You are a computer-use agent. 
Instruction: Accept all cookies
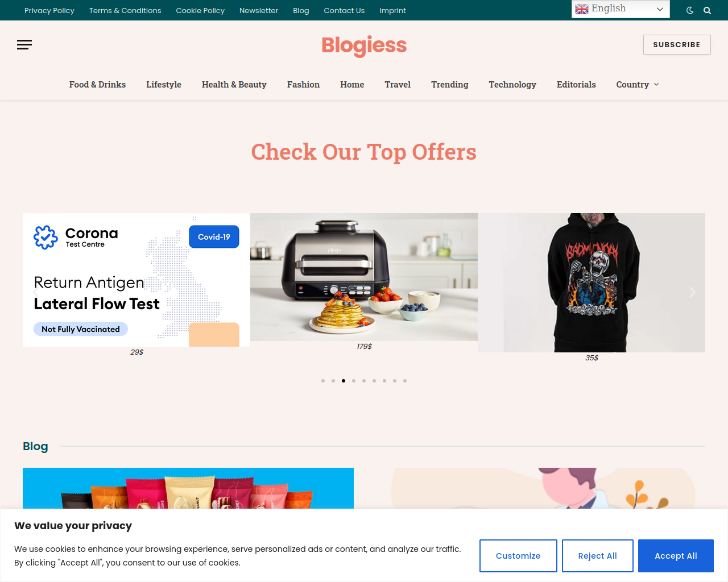(x=676, y=556)
